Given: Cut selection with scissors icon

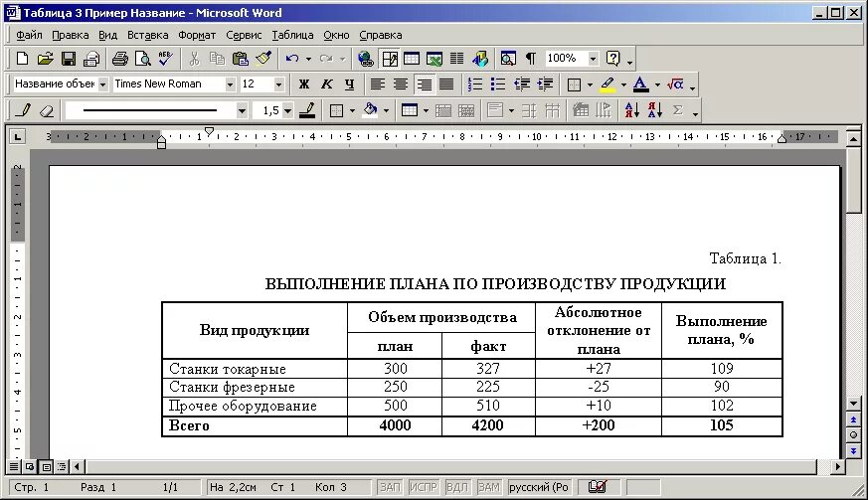Looking at the screenshot, I should coord(194,58).
